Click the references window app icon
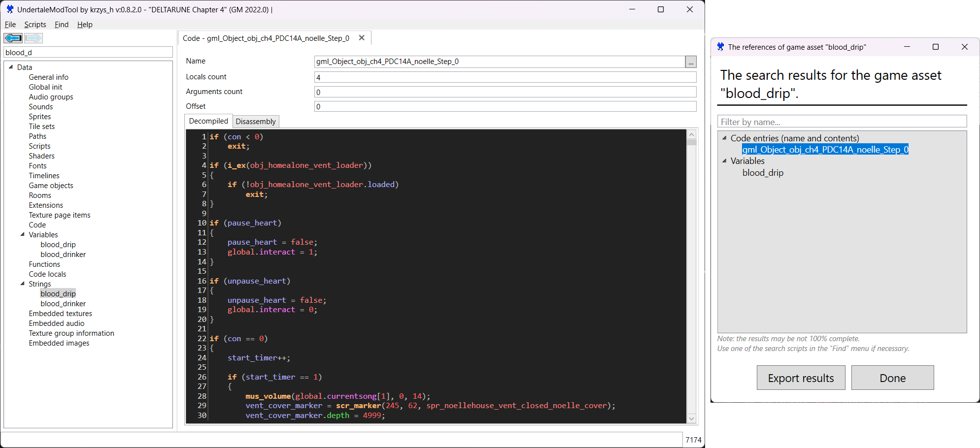This screenshot has width=980, height=448. [x=720, y=47]
